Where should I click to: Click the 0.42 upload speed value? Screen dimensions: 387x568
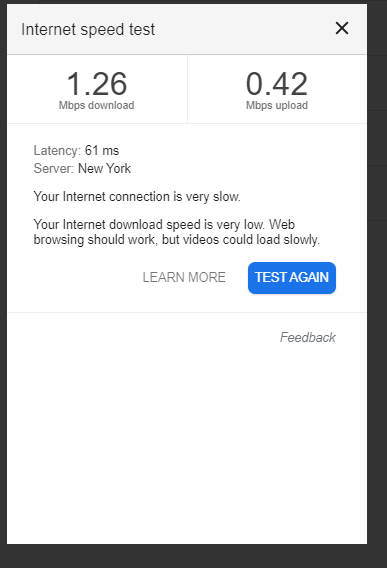pos(277,84)
